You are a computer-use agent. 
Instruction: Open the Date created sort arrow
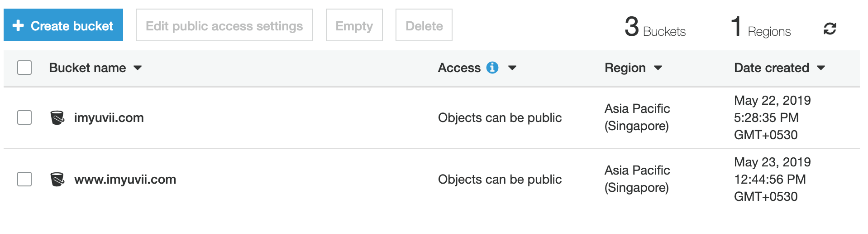[x=821, y=68]
